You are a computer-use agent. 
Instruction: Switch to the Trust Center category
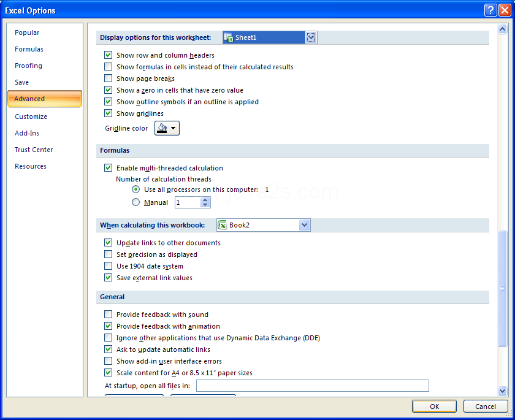34,150
